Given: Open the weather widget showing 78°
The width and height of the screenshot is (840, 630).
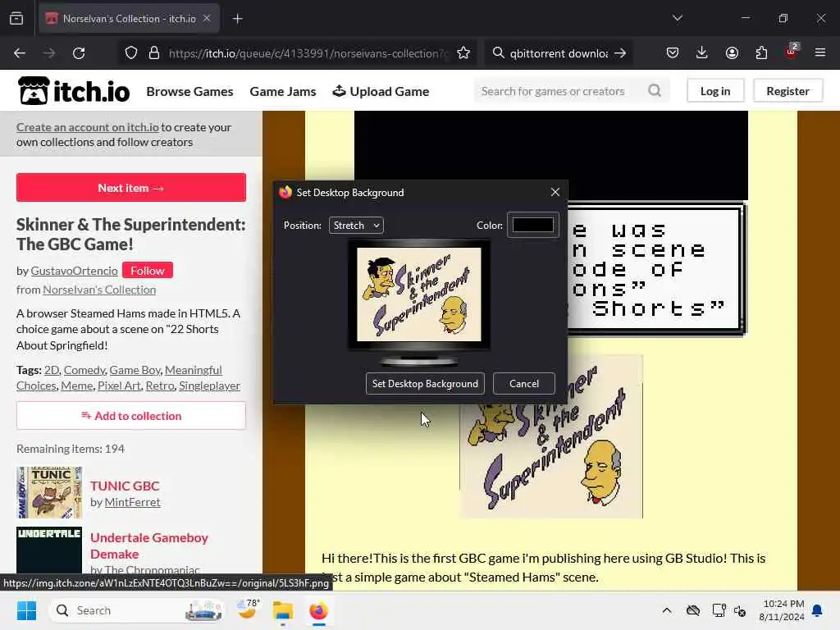Looking at the screenshot, I should coord(248,610).
